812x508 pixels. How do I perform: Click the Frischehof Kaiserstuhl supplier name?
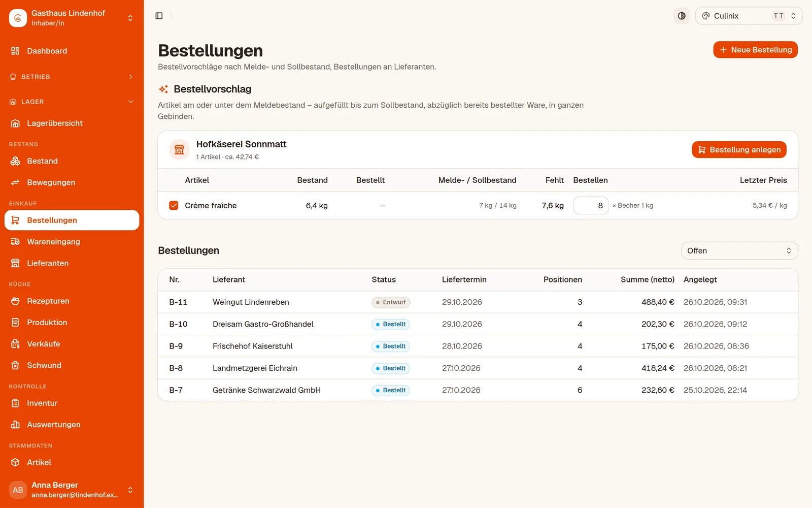(x=253, y=346)
